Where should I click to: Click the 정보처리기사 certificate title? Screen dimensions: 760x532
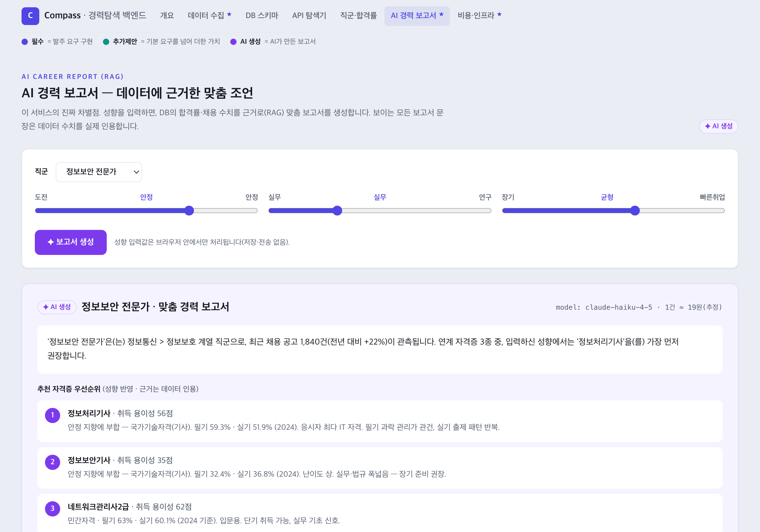(89, 413)
